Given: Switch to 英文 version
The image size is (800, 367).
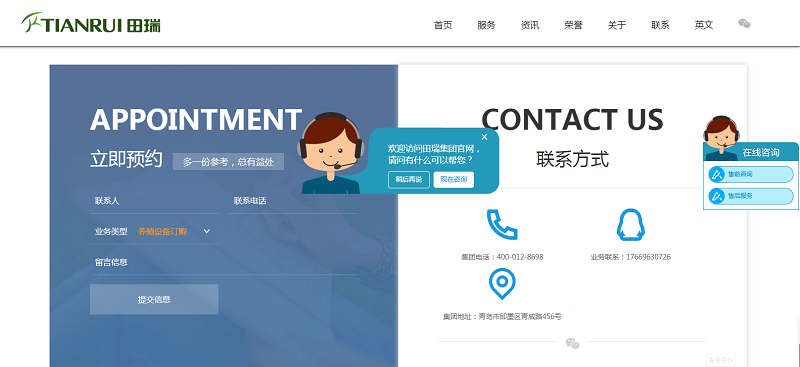Looking at the screenshot, I should click(x=704, y=25).
